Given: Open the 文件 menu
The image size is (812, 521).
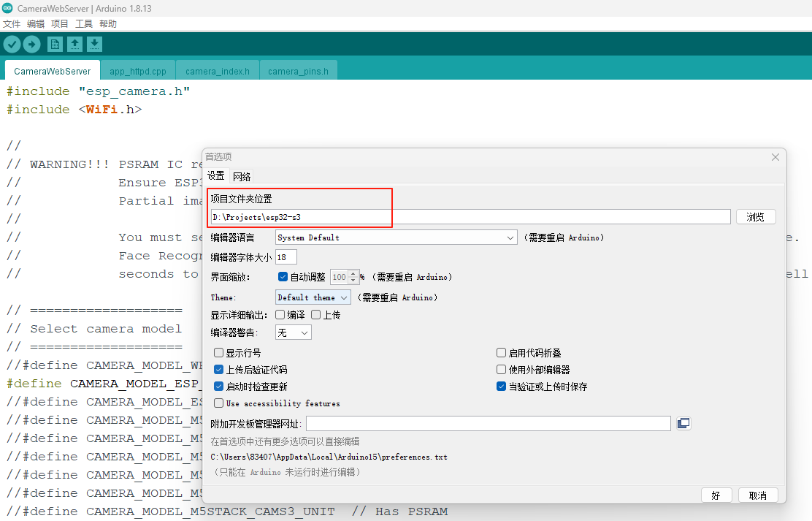Looking at the screenshot, I should (12, 24).
